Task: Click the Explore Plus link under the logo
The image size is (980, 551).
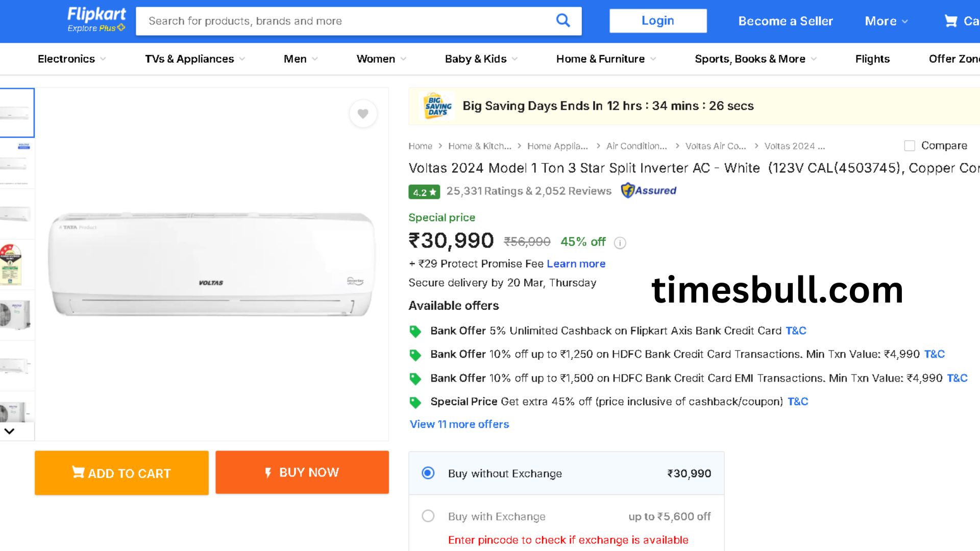Action: tap(96, 28)
